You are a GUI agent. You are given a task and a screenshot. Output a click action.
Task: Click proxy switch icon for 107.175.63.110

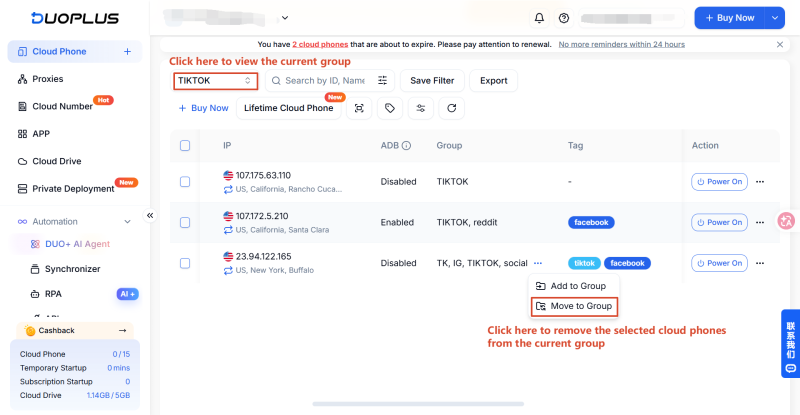coord(228,189)
